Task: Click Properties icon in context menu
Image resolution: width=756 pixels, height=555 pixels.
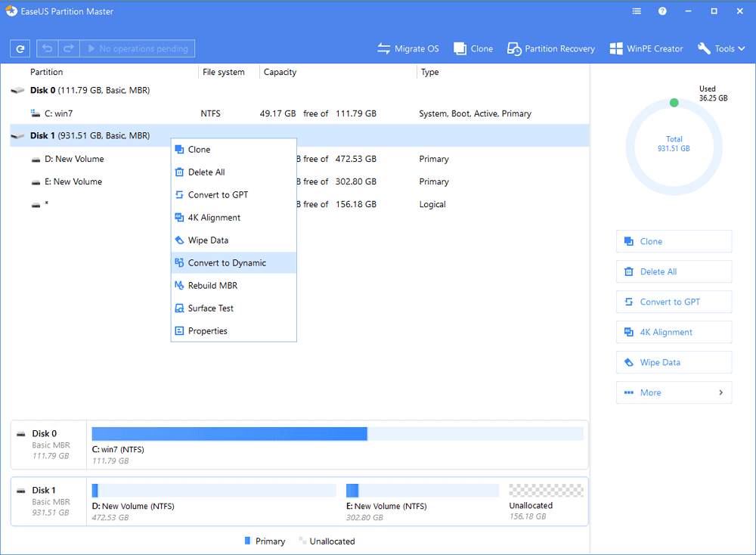Action: 179,330
